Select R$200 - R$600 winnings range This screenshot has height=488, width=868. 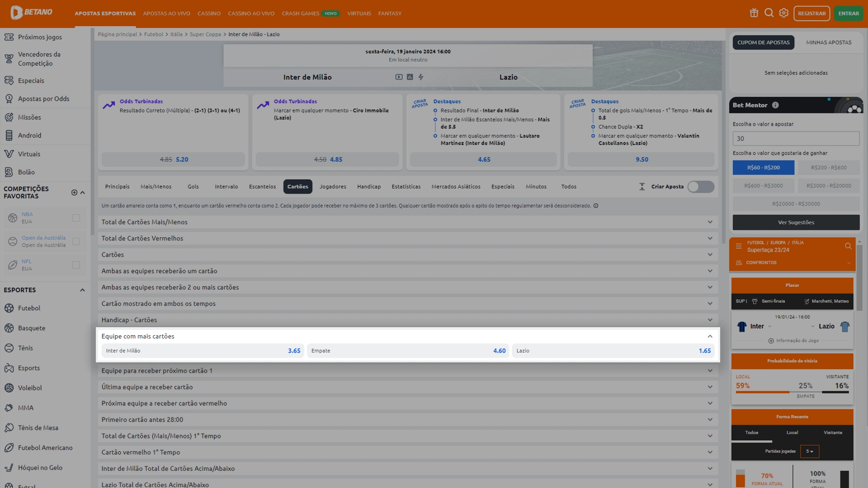828,168
